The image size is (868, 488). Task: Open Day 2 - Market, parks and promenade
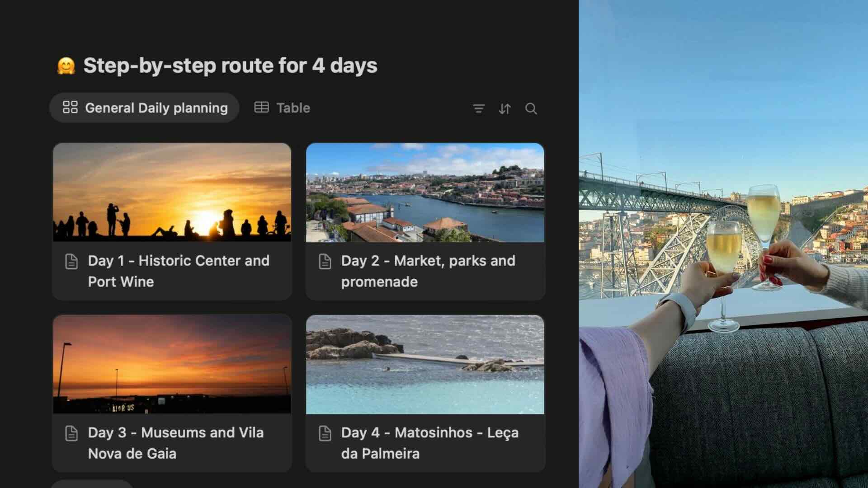tap(428, 271)
